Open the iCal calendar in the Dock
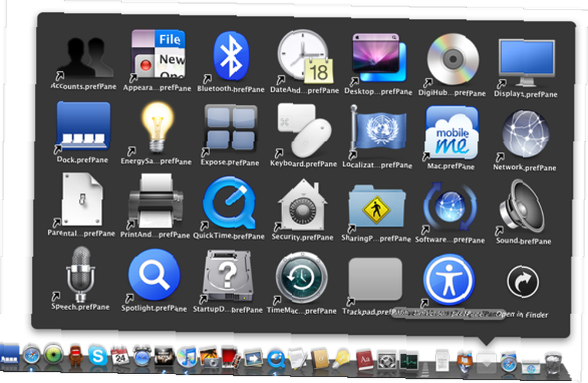 [120, 356]
